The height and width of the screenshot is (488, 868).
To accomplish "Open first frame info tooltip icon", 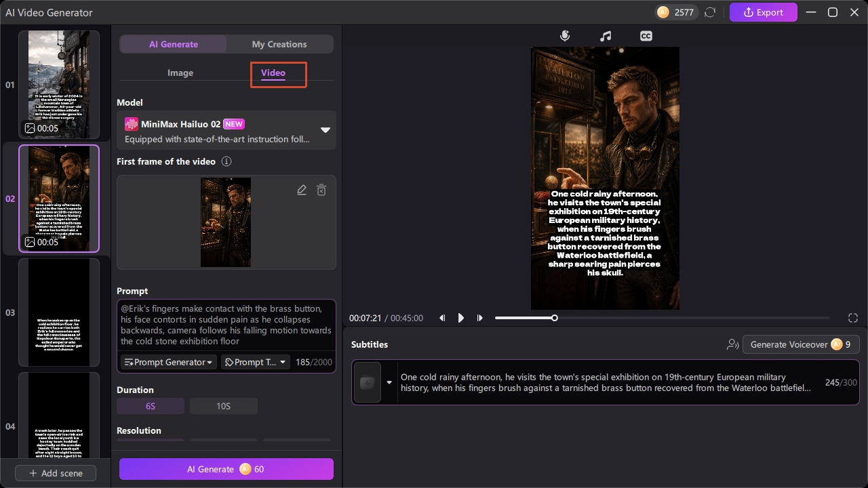I will point(226,161).
